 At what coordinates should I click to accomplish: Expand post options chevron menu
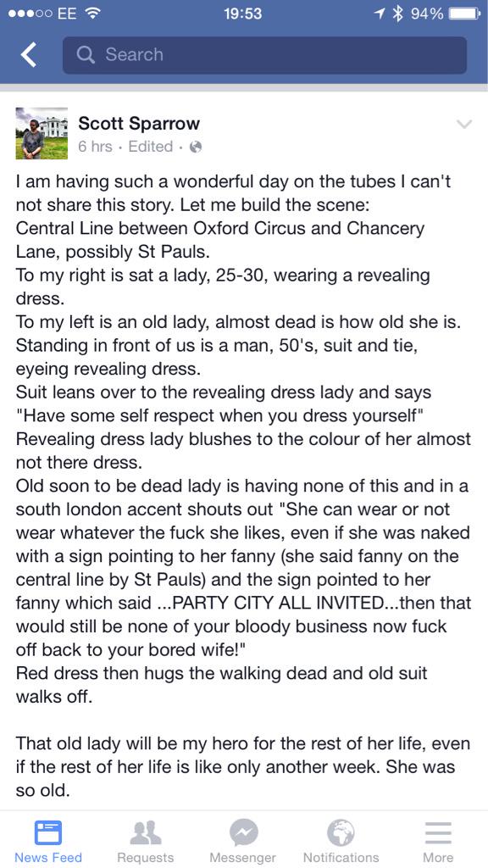tap(464, 124)
